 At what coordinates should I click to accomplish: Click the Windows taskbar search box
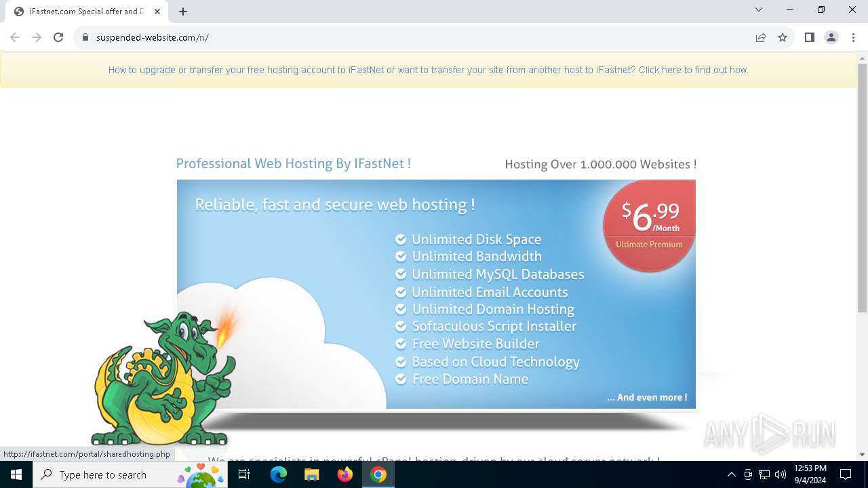(x=130, y=474)
